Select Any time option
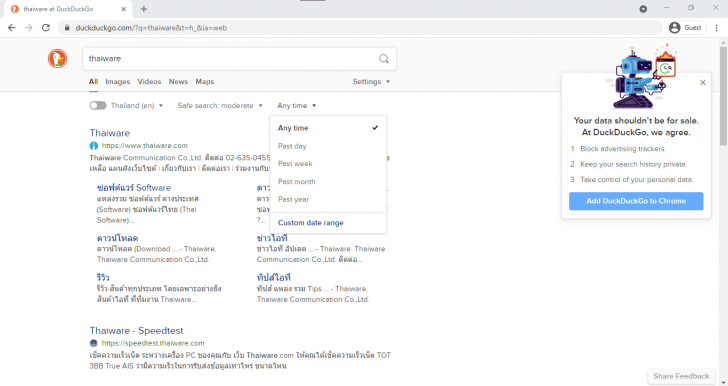This screenshot has width=728, height=386. point(328,128)
